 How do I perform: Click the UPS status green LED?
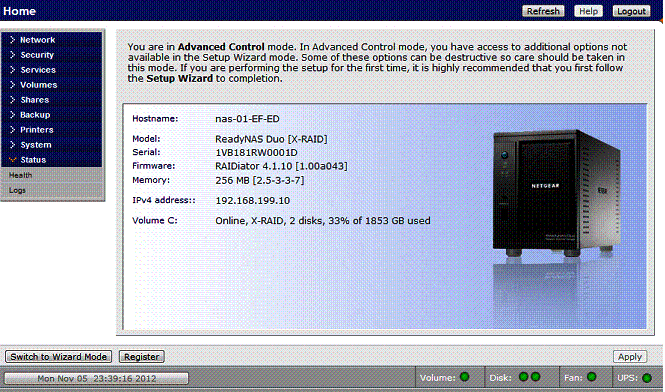pos(647,378)
